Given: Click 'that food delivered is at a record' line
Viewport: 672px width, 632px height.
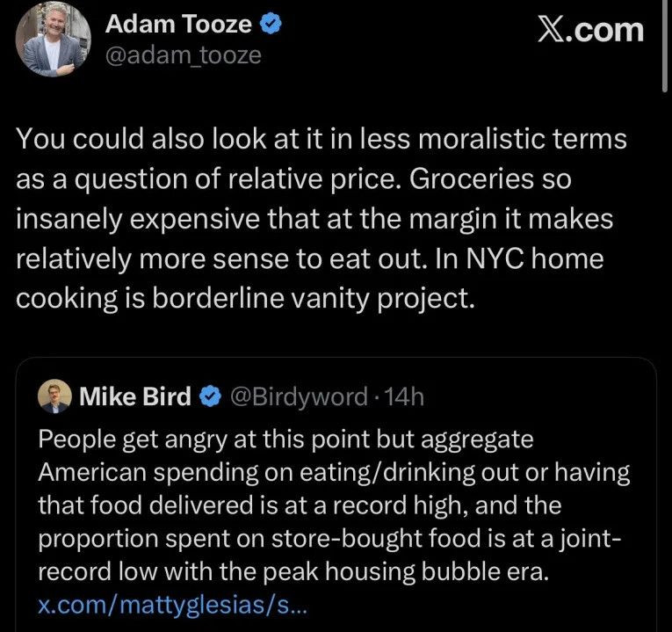Looking at the screenshot, I should click(299, 505).
